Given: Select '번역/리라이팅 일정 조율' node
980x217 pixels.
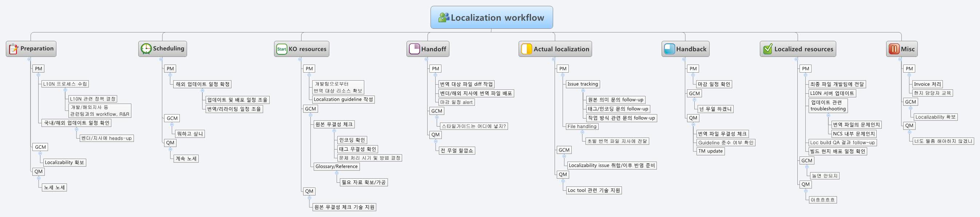Looking at the screenshot, I should (x=234, y=109).
